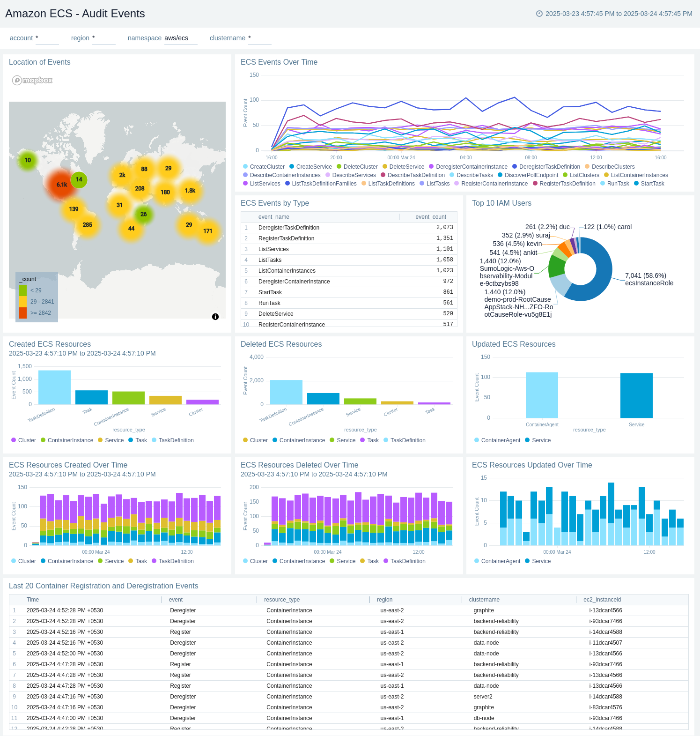The height and width of the screenshot is (736, 700).
Task: Select the green 10 map cluster
Action: point(28,160)
